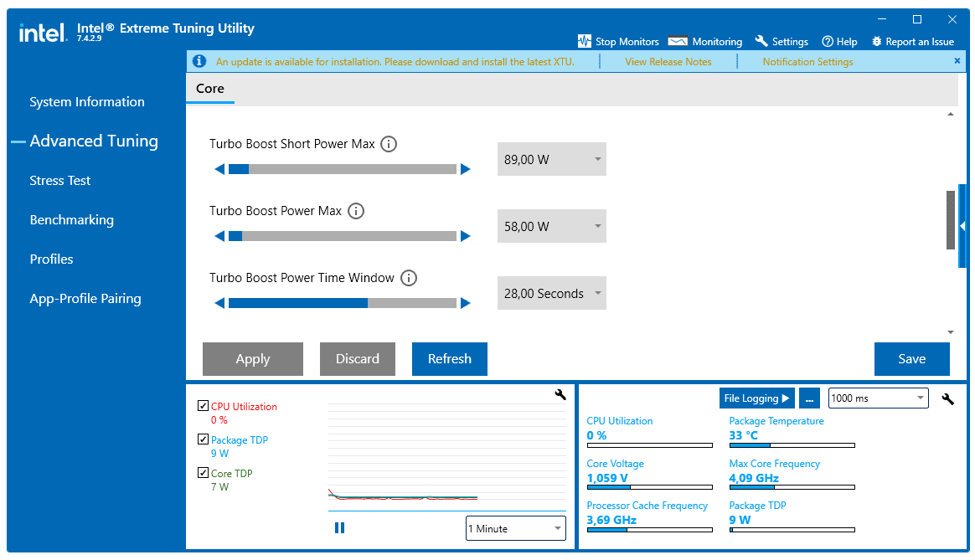Click Turbo Boost Short Power Max slider track

tap(343, 169)
